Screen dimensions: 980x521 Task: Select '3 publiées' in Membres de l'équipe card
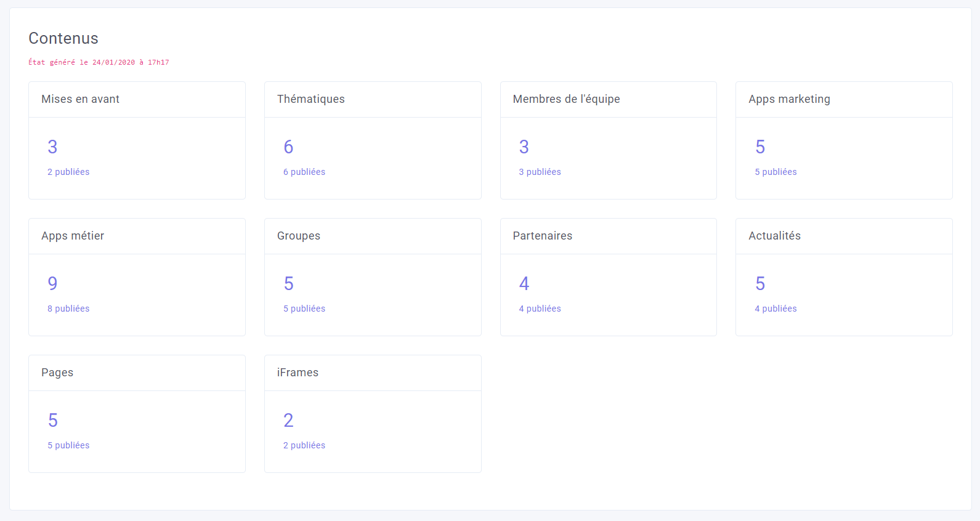540,172
